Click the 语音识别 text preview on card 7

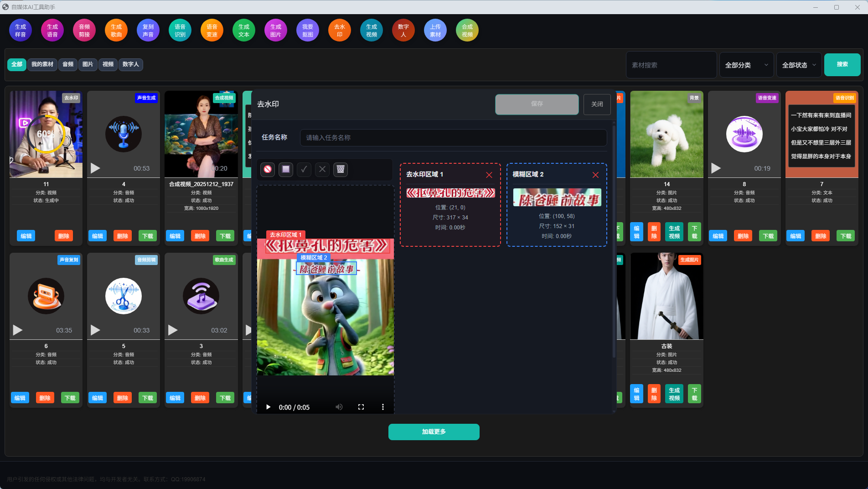coord(821,135)
